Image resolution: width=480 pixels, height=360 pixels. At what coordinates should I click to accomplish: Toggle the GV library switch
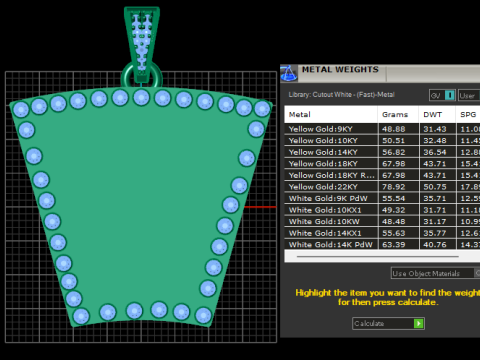tap(442, 96)
